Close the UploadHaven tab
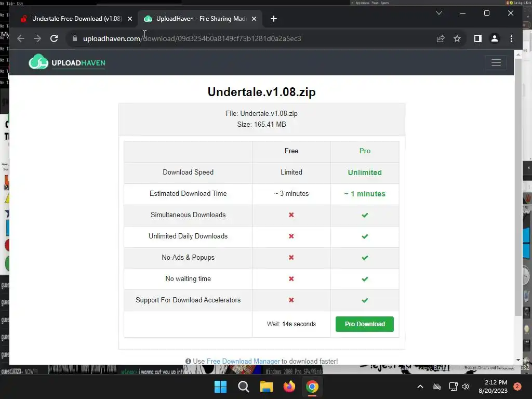Image resolution: width=532 pixels, height=399 pixels. point(254,19)
